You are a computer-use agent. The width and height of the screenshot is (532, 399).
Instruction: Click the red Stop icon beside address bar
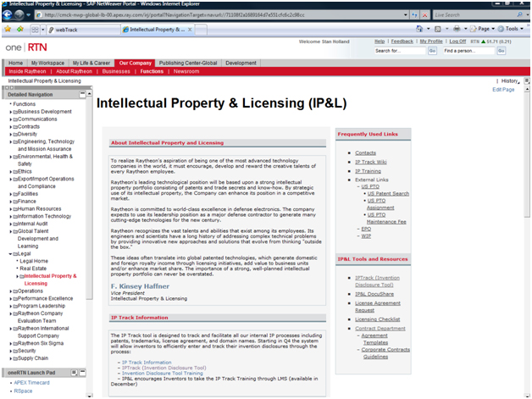(424, 15)
